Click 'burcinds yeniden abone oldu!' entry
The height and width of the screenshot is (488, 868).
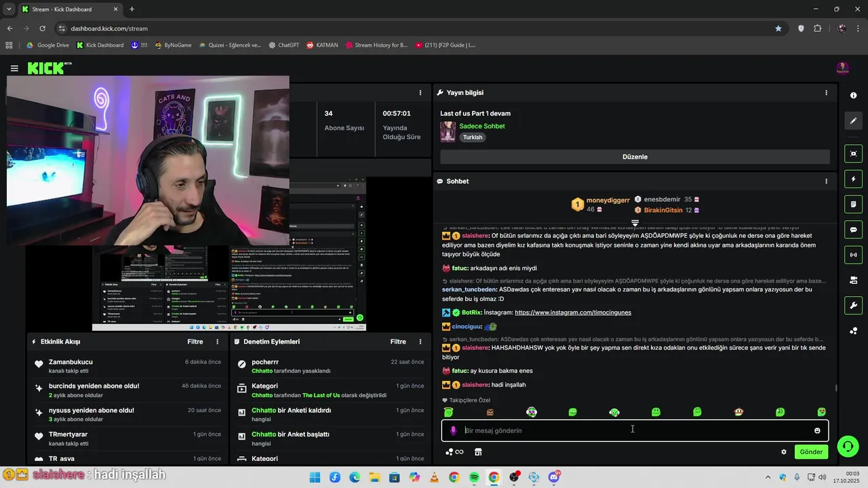pyautogui.click(x=94, y=386)
